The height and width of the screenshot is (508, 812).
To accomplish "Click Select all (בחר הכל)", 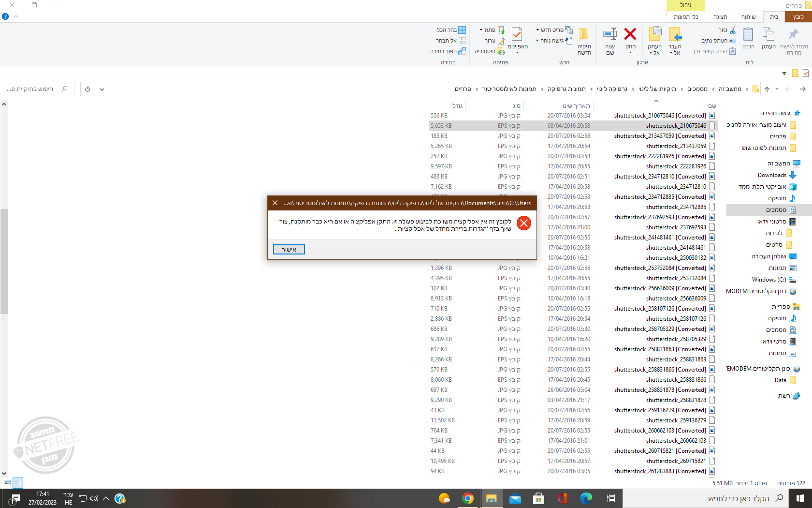I will pyautogui.click(x=451, y=30).
